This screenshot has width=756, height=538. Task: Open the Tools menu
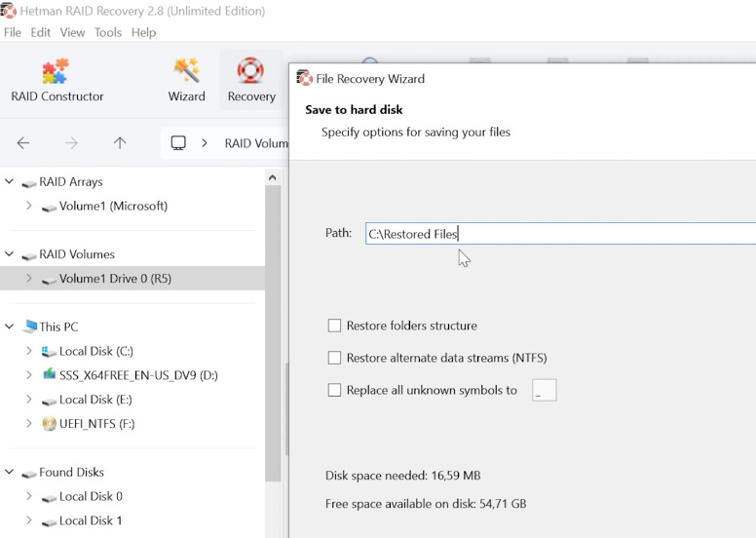pos(108,32)
